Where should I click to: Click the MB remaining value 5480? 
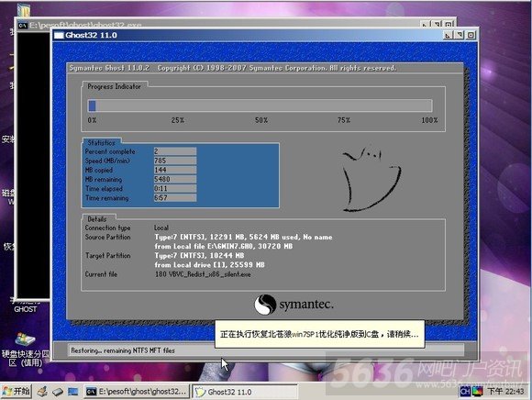point(175,179)
